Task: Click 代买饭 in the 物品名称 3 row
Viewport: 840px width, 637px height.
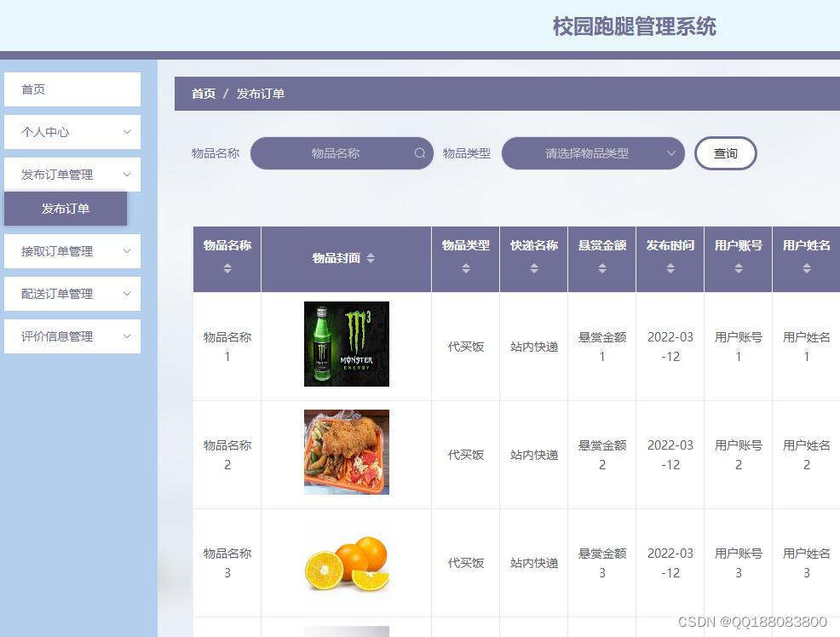Action: point(465,563)
